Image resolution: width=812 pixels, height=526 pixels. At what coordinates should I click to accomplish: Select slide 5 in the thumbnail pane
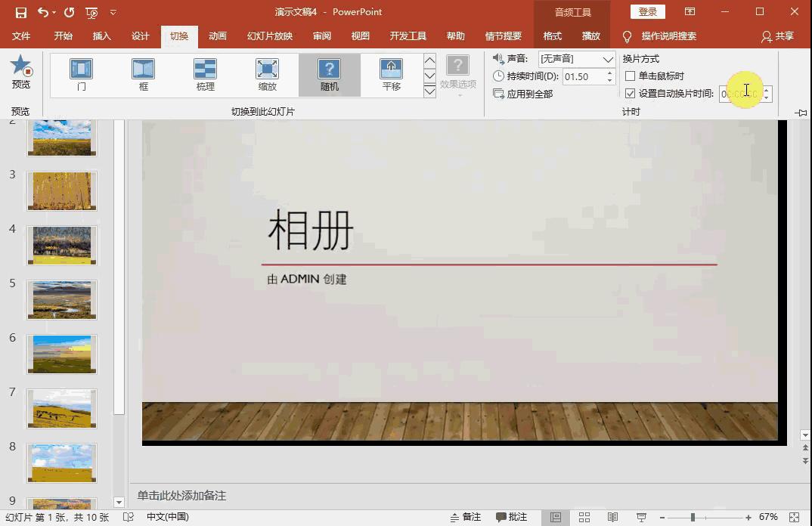pos(61,299)
